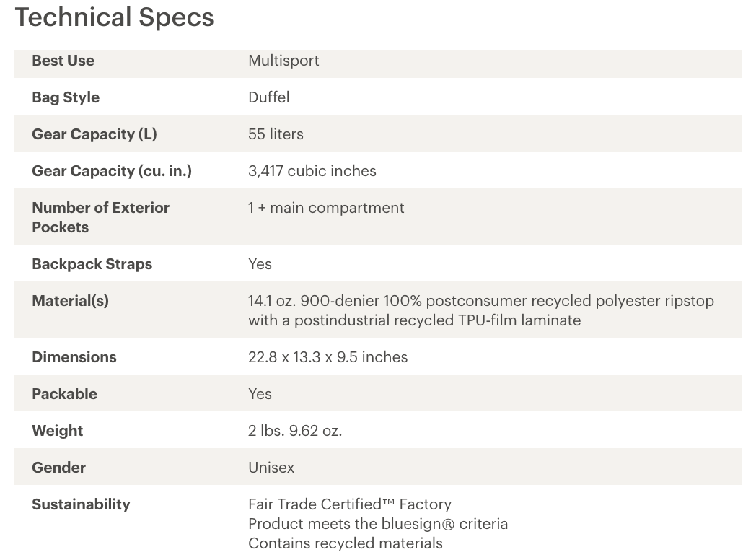Select the Backpack Straps label
This screenshot has width=756, height=560.
(92, 264)
